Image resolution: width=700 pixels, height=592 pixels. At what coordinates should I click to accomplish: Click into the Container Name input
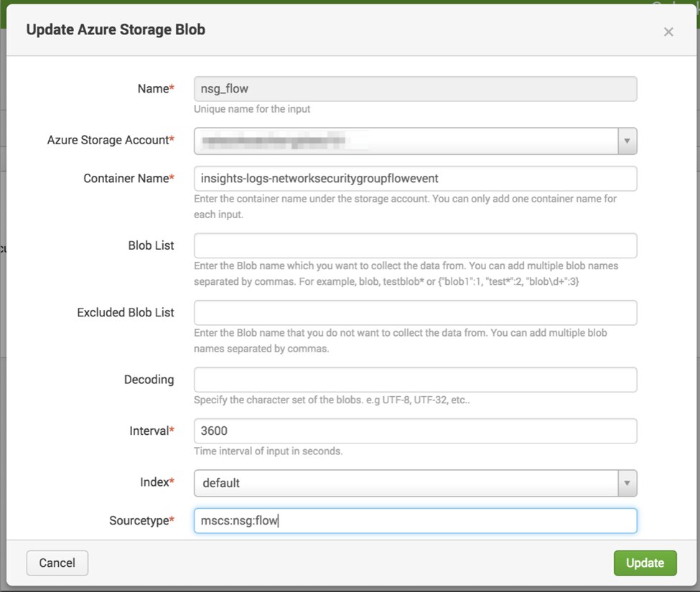pos(415,179)
